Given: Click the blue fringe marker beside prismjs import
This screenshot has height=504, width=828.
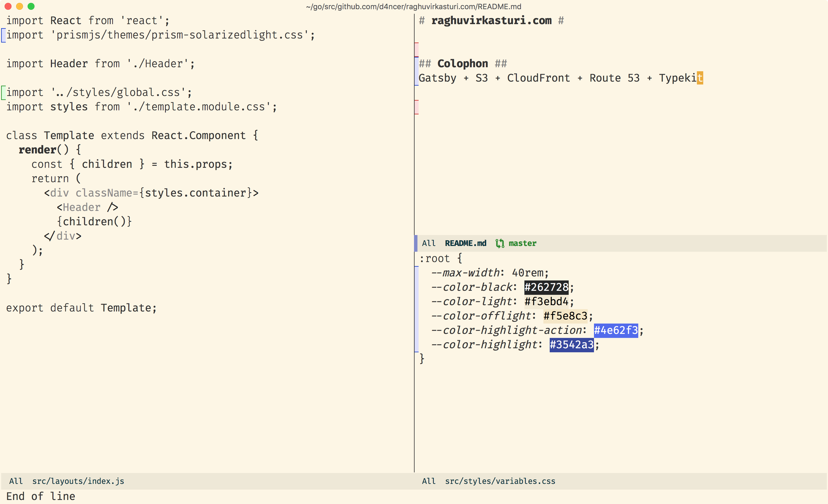Looking at the screenshot, I should click(3, 35).
